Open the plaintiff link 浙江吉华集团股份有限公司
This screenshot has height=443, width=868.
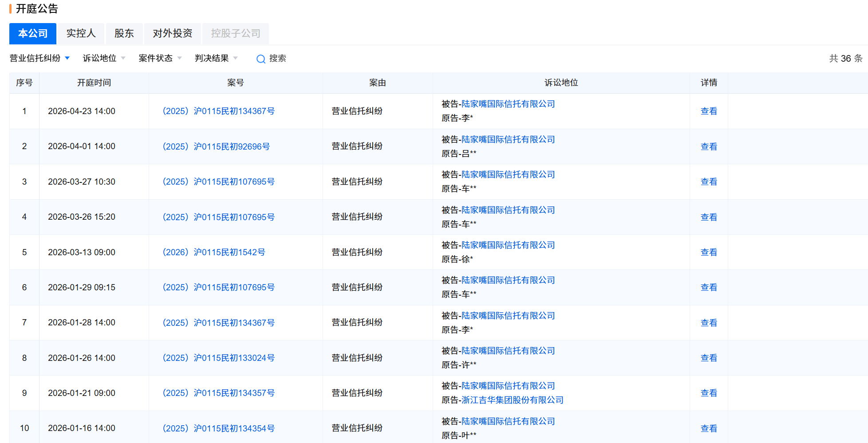[x=513, y=400]
